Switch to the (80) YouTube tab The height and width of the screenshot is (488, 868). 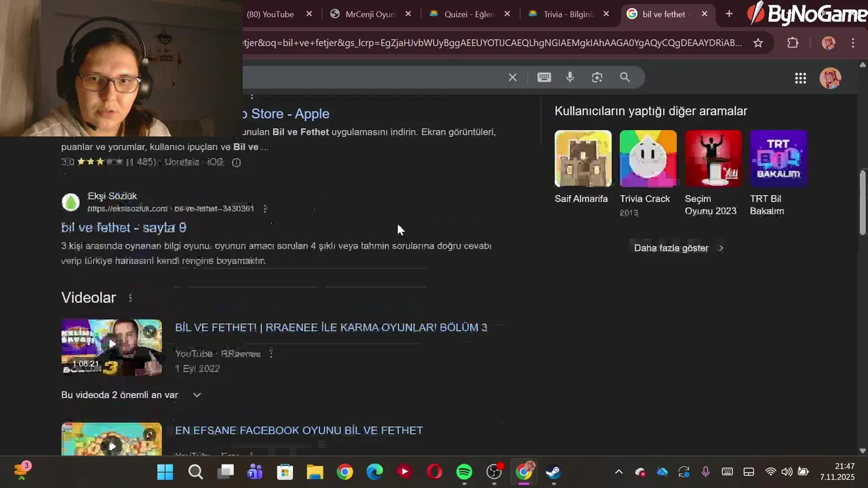click(x=271, y=14)
